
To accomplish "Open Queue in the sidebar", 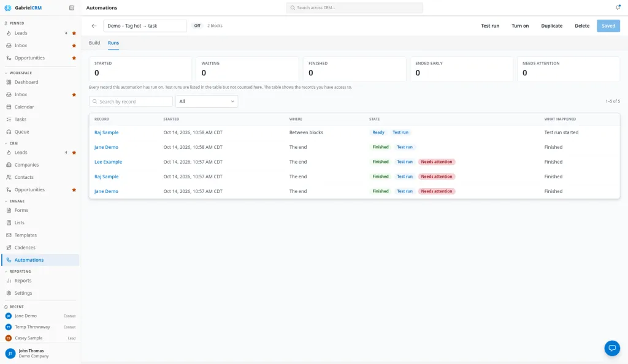I will pyautogui.click(x=40, y=132).
